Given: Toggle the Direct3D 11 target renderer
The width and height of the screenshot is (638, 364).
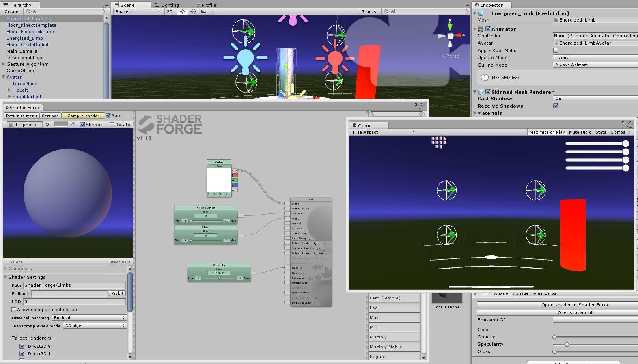Looking at the screenshot, I should [x=22, y=353].
